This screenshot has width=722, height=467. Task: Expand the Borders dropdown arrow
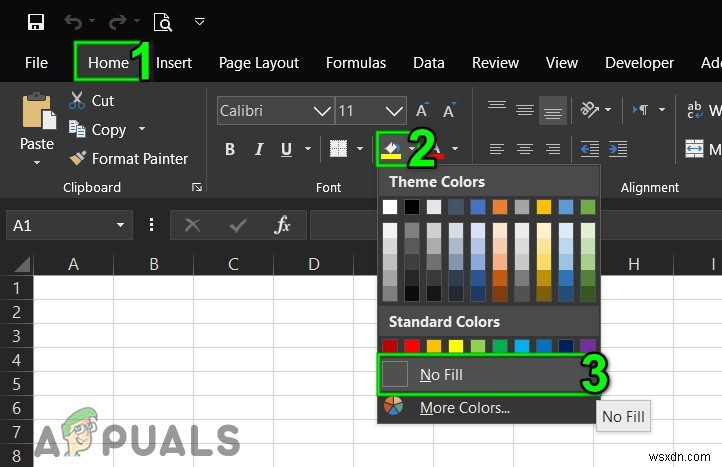pos(360,148)
